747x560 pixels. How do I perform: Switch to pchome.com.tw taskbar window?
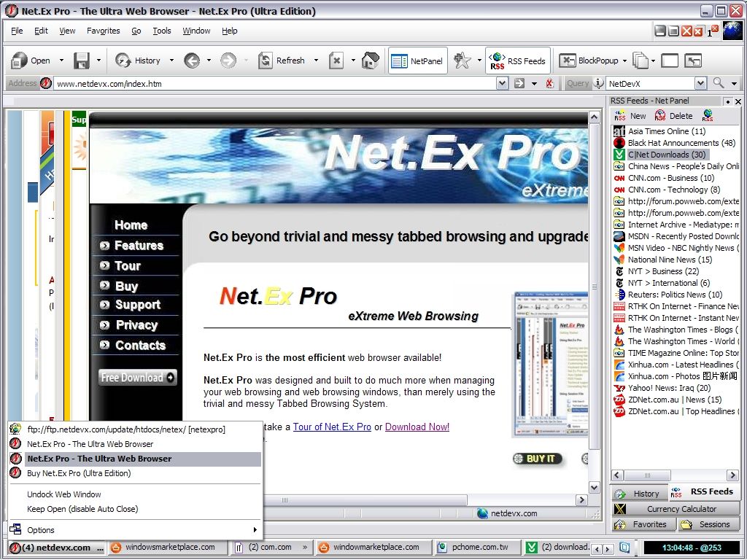click(x=476, y=547)
